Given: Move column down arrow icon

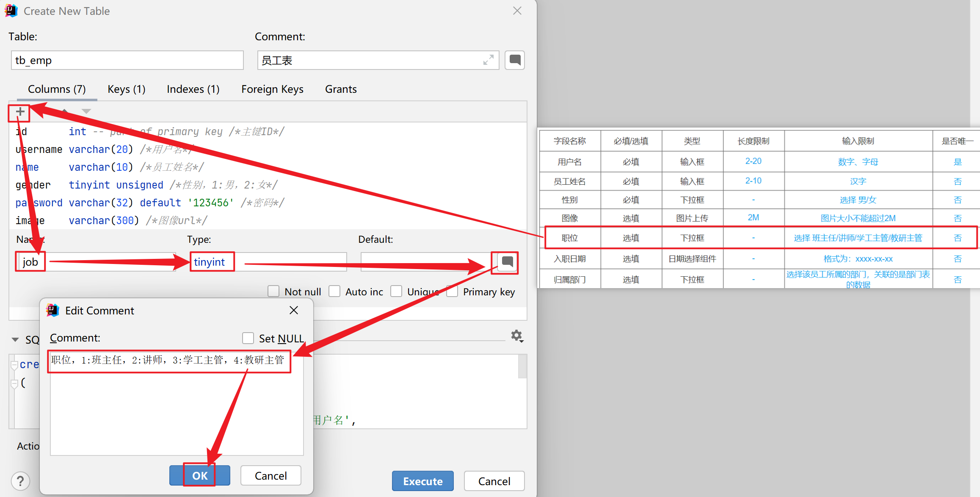Looking at the screenshot, I should pyautogui.click(x=86, y=111).
